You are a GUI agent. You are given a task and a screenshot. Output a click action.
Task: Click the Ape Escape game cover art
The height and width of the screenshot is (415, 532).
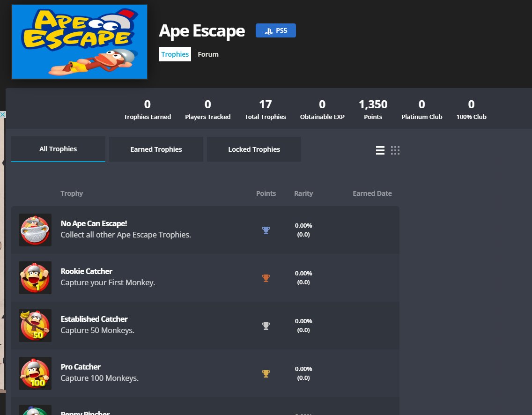point(80,42)
